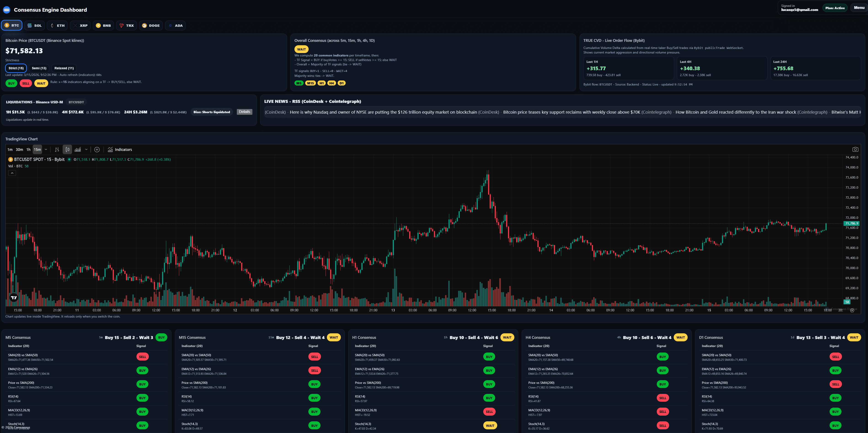This screenshot has width=868, height=433.
Task: Switch the chart interval to 1h
Action: pos(28,149)
